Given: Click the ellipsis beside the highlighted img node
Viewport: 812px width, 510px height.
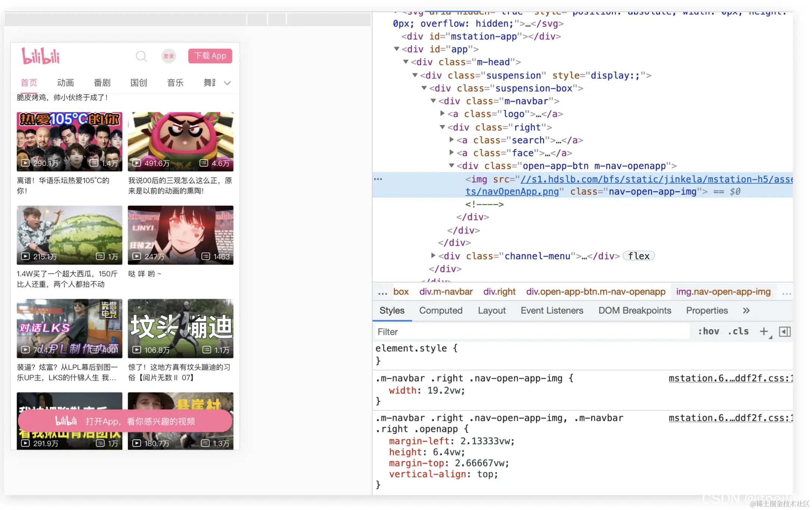Looking at the screenshot, I should pyautogui.click(x=378, y=179).
